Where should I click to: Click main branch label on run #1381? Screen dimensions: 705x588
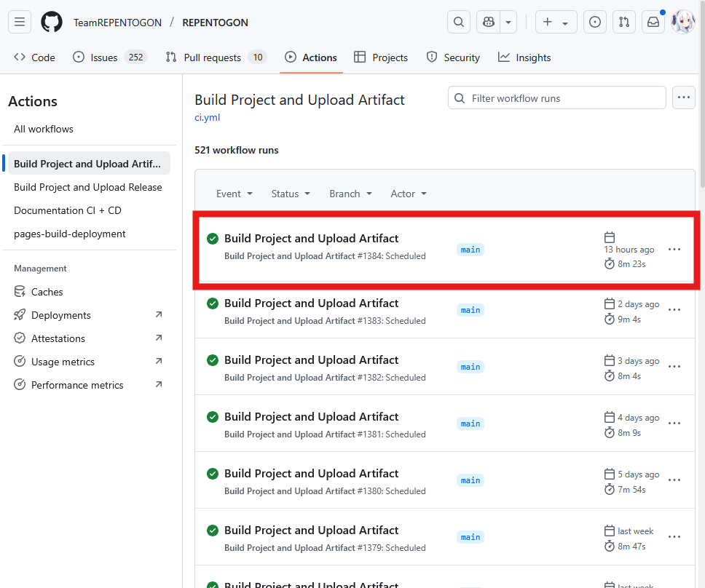click(470, 424)
